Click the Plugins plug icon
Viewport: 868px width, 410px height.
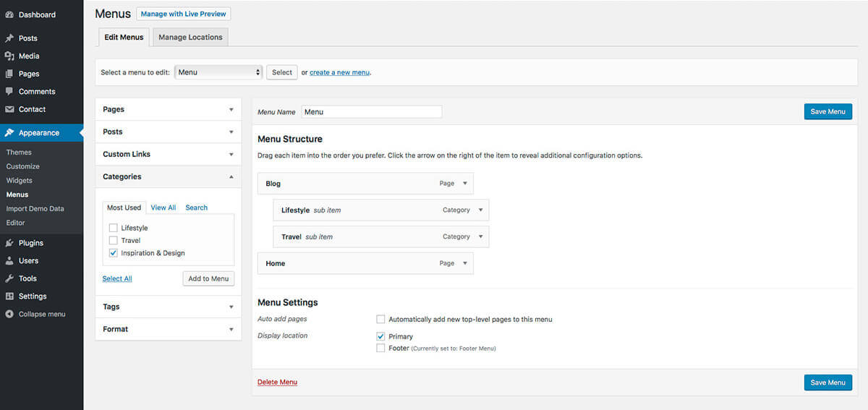(x=9, y=243)
